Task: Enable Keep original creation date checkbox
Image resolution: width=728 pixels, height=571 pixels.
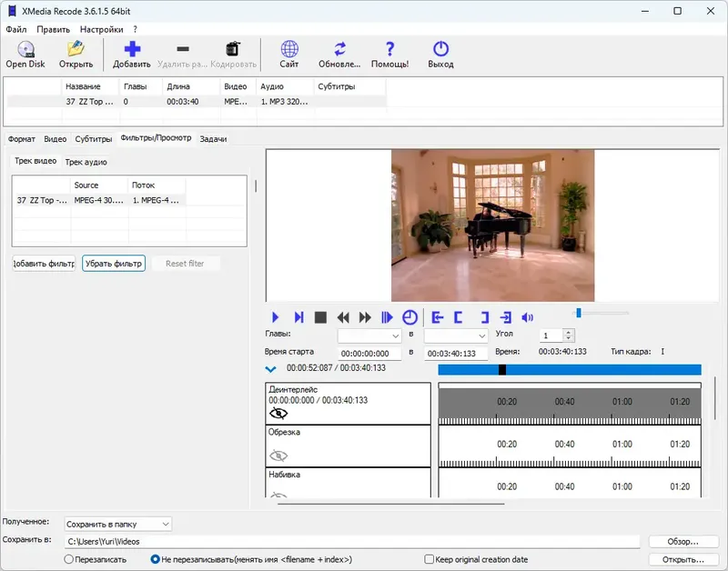Action: (430, 559)
